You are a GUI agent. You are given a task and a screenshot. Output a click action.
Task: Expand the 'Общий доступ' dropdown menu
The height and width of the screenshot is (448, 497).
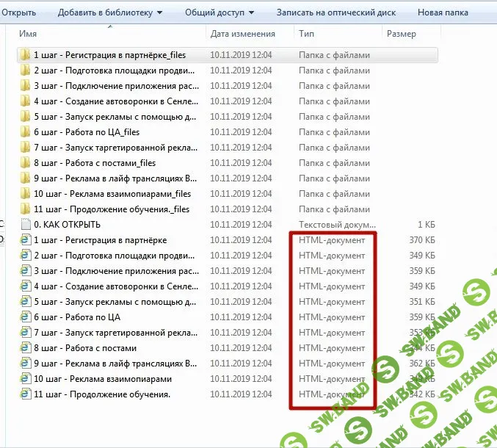[220, 12]
